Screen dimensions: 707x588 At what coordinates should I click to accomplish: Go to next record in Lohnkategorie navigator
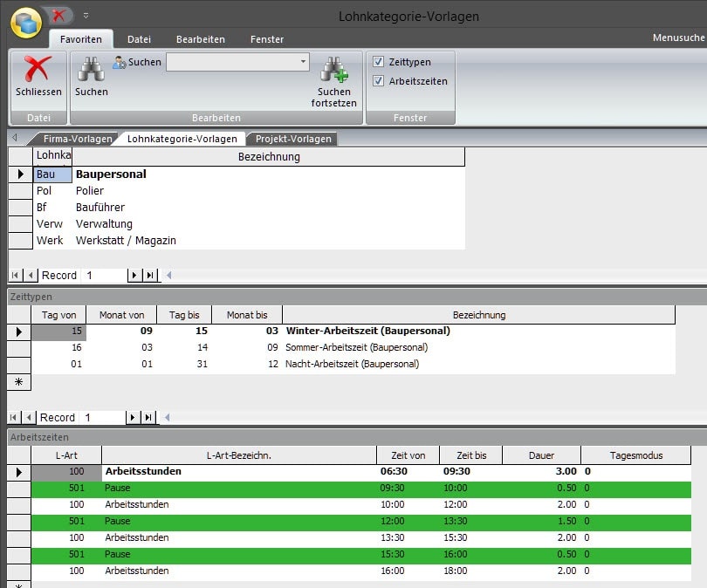pos(134,276)
